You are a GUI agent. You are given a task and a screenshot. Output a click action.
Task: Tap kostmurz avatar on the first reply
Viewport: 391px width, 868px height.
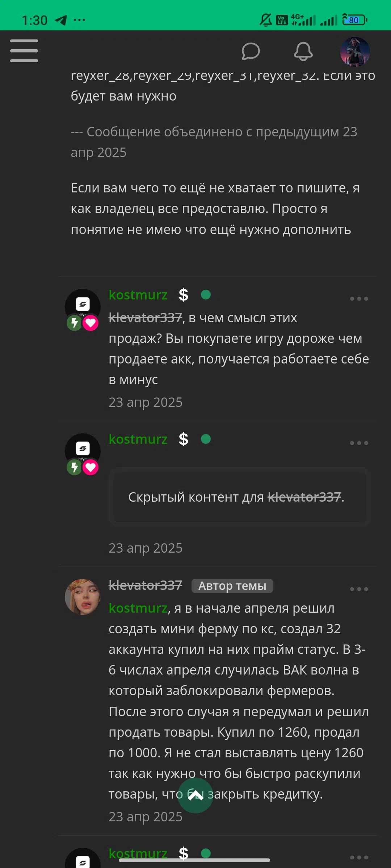[x=83, y=307]
